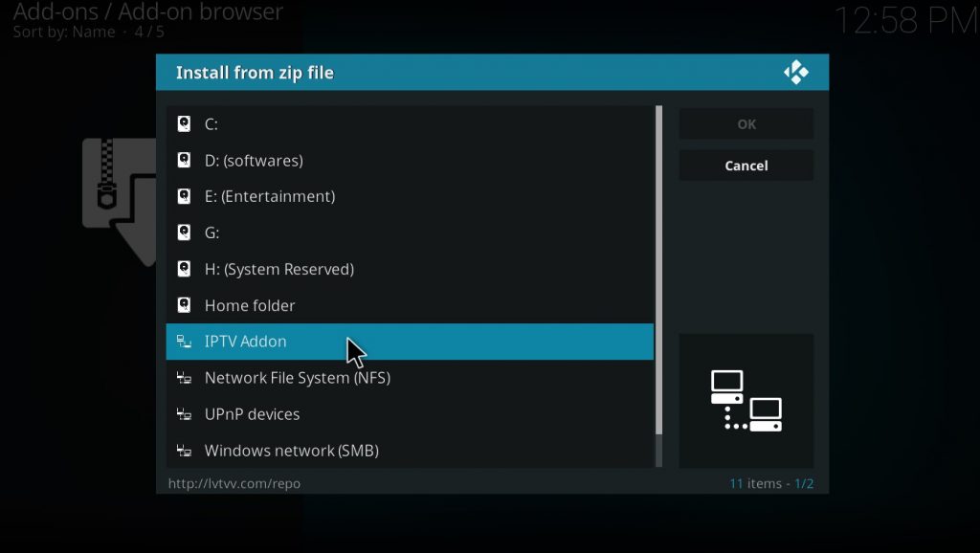This screenshot has width=980, height=553.
Task: Open the D: (softwares) entry
Action: pyautogui.click(x=410, y=160)
